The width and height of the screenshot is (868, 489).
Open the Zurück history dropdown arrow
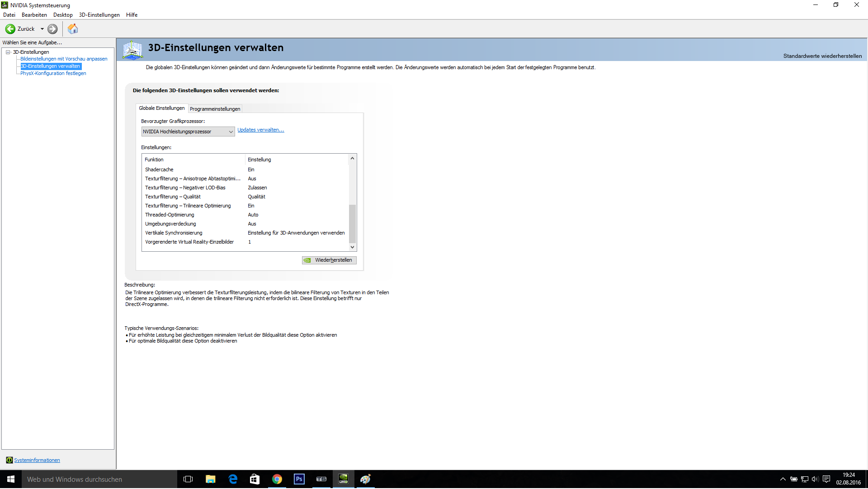click(42, 29)
